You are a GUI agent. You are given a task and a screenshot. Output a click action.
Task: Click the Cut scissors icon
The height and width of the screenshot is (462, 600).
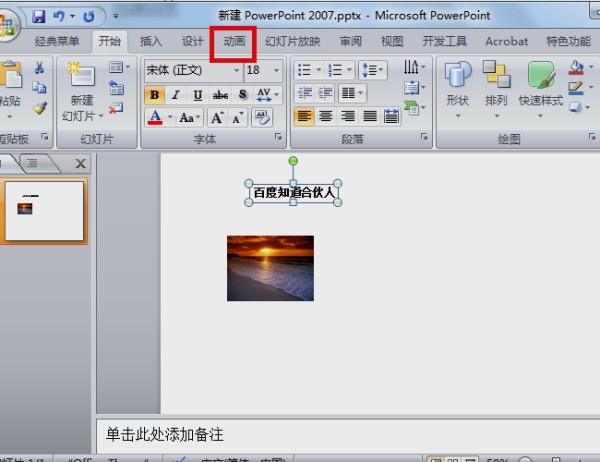click(x=39, y=67)
